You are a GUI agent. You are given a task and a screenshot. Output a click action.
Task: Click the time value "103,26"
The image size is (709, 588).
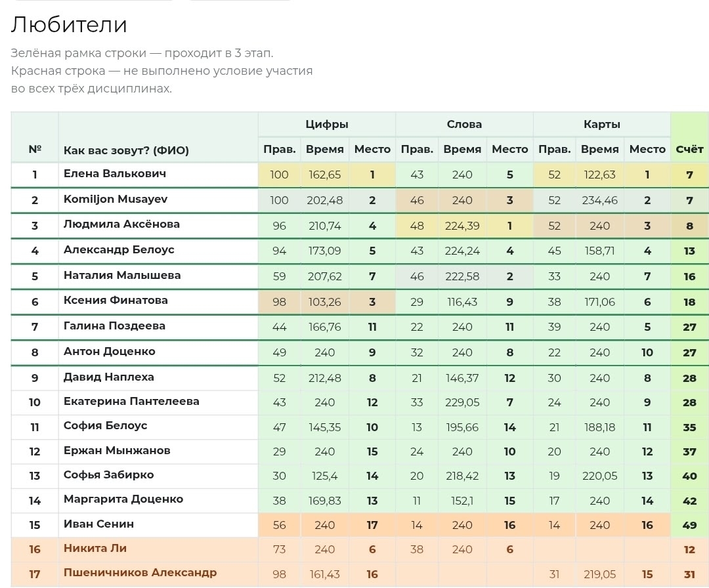[x=325, y=302]
